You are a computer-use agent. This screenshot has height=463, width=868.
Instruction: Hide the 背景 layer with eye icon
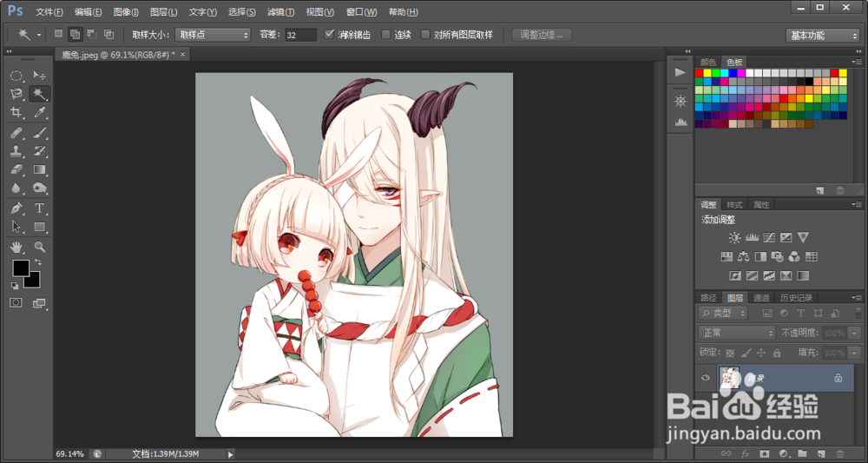[x=705, y=378]
